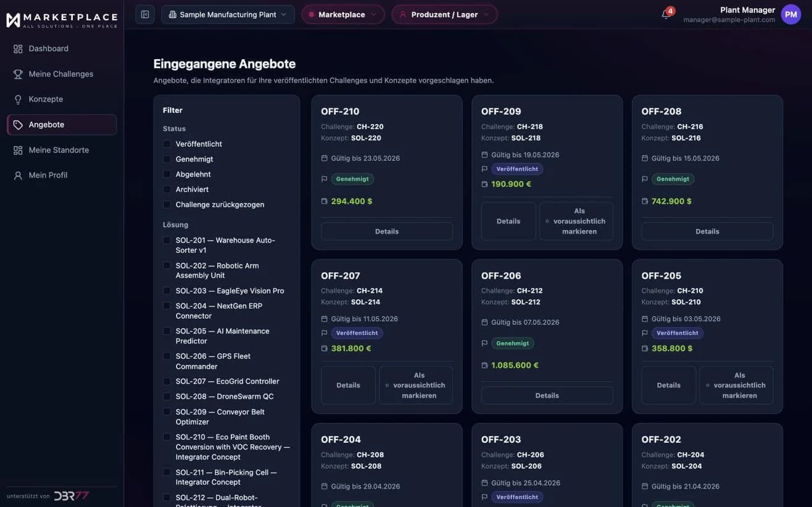Check Challenge zurückgezogen filter
812x507 pixels.
167,204
